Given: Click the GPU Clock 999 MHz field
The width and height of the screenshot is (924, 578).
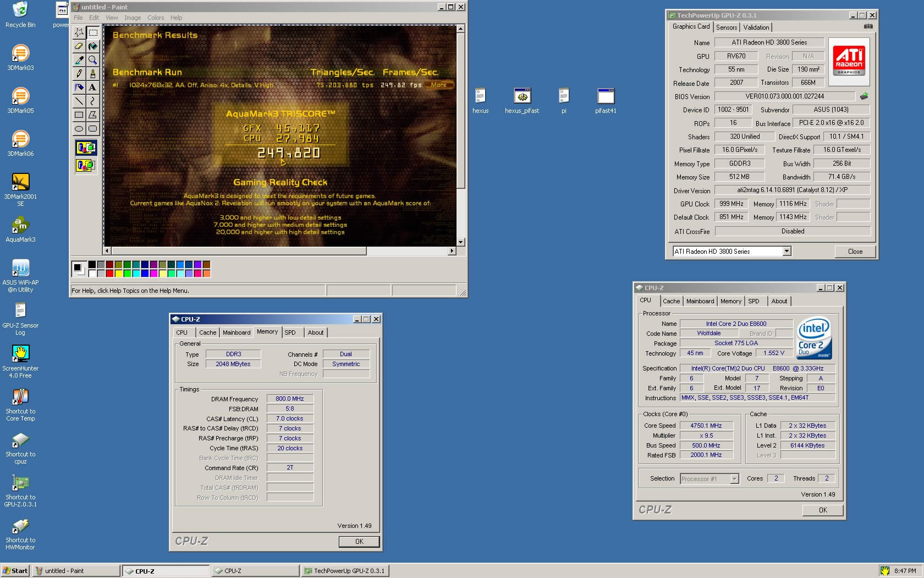Looking at the screenshot, I should [x=732, y=204].
